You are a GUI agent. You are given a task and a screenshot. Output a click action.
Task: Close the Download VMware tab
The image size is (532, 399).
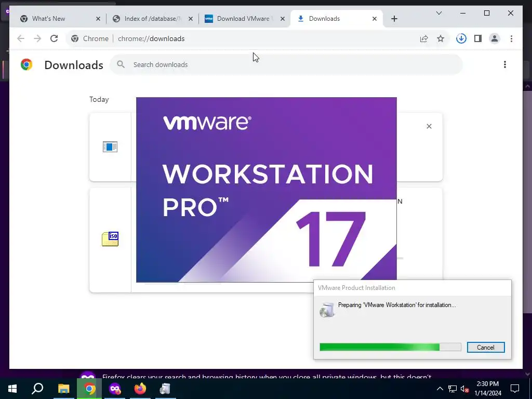(282, 19)
